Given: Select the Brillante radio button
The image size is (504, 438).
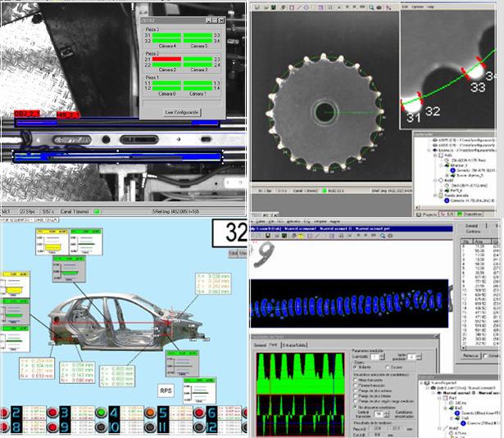Looking at the screenshot, I should tap(356, 367).
